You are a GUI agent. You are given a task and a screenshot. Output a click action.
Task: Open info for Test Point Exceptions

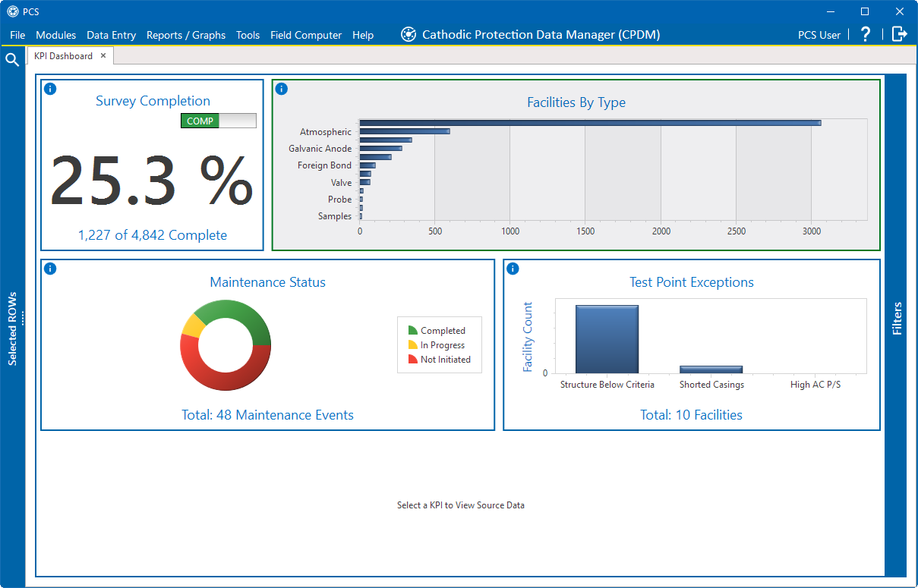512,269
